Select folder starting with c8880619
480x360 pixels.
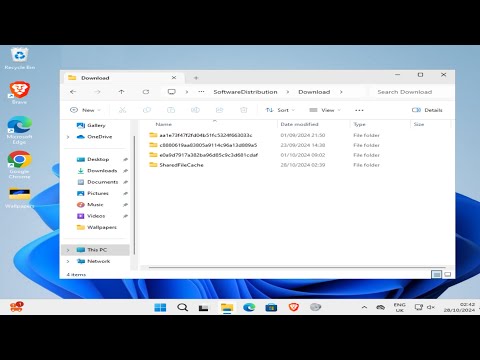pos(208,145)
